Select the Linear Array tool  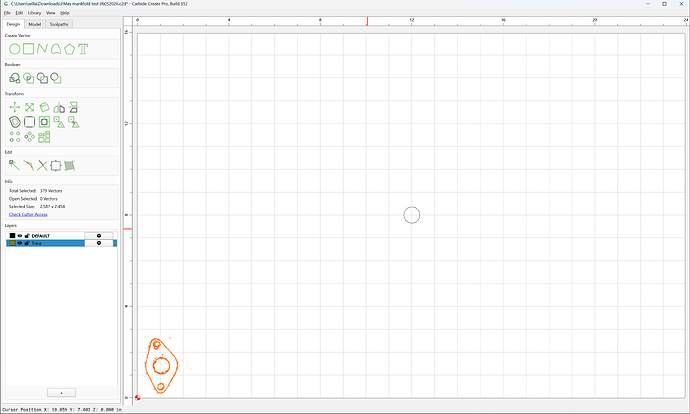(x=15, y=137)
